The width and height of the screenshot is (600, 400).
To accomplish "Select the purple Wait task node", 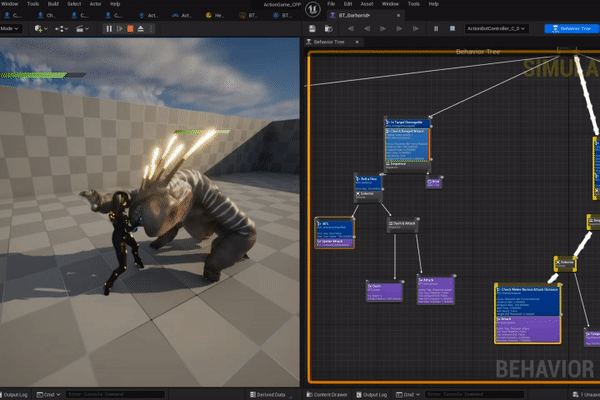I will tap(434, 182).
